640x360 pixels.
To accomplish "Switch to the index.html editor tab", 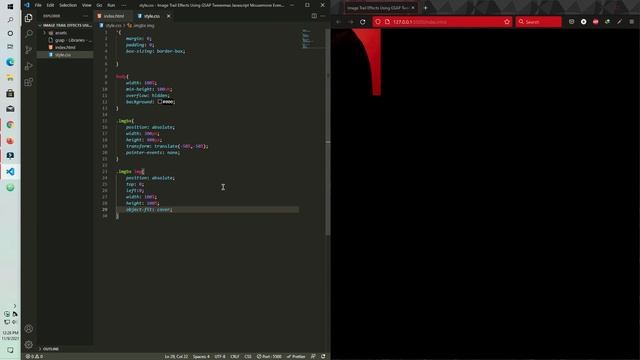I will tap(114, 16).
